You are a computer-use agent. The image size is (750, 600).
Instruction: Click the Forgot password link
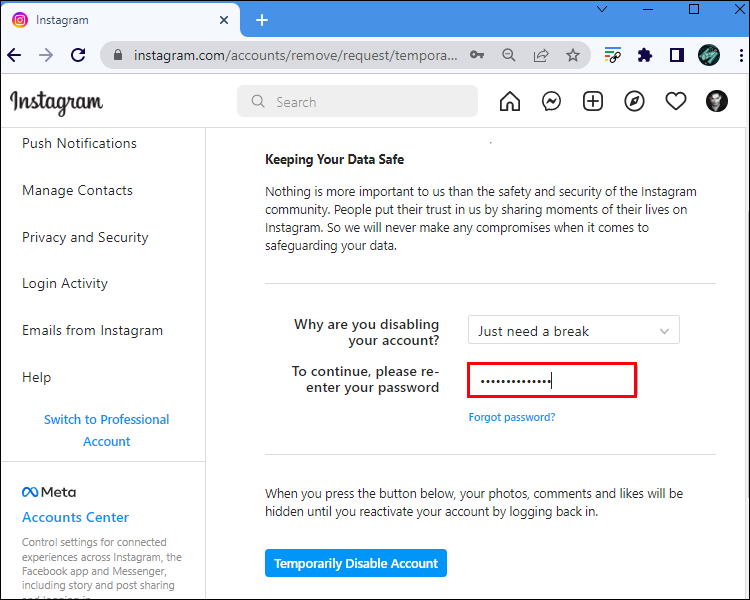point(512,417)
